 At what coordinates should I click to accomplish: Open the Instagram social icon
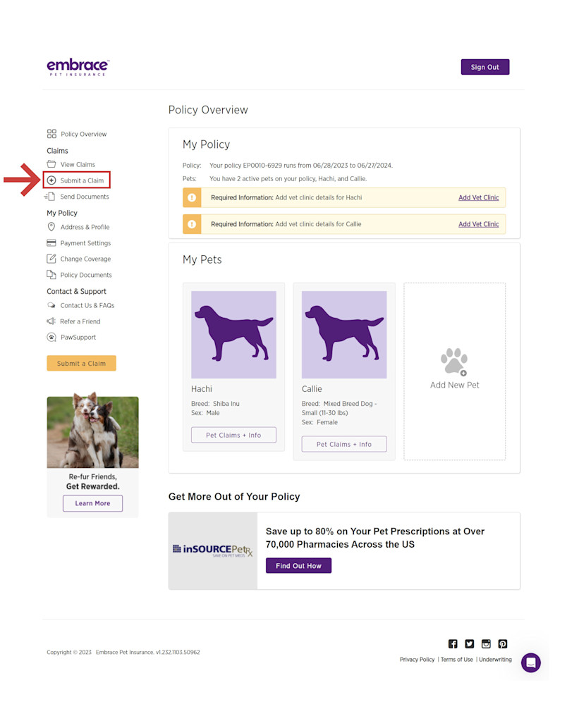pyautogui.click(x=486, y=643)
